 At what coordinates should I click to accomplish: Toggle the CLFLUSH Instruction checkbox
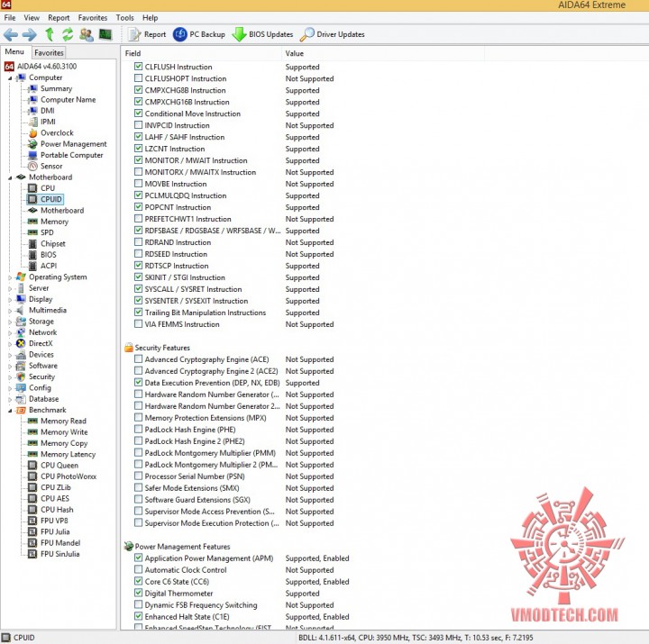click(138, 66)
